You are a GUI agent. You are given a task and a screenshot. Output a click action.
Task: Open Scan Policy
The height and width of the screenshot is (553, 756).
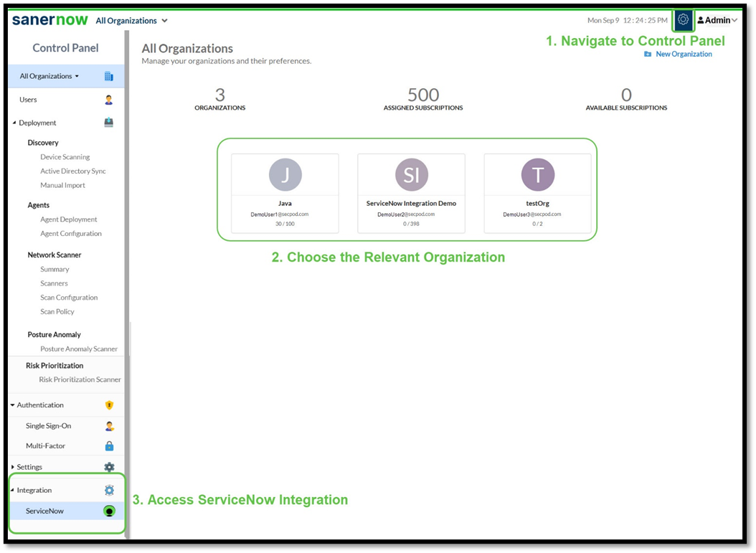pyautogui.click(x=57, y=312)
